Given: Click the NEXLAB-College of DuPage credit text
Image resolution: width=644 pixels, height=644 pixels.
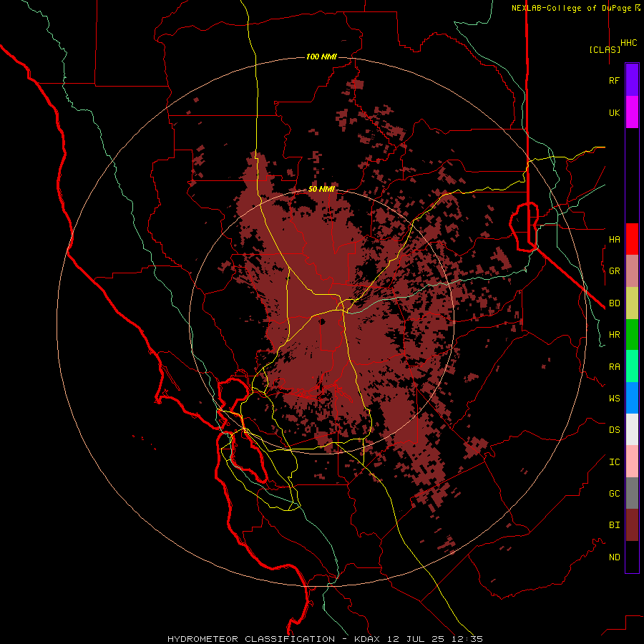Looking at the screenshot, I should (572, 8).
